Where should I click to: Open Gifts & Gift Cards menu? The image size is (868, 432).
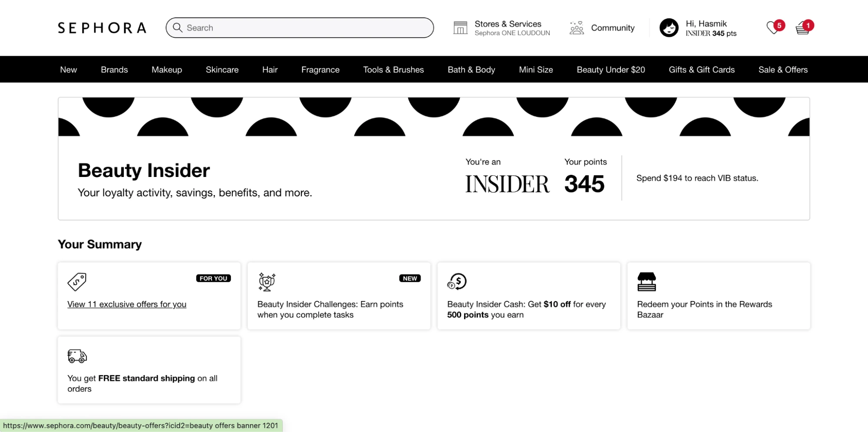701,69
